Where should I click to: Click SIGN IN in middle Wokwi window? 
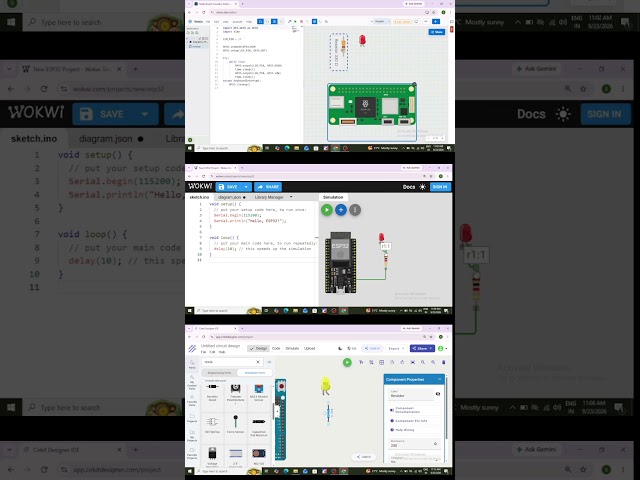point(440,187)
